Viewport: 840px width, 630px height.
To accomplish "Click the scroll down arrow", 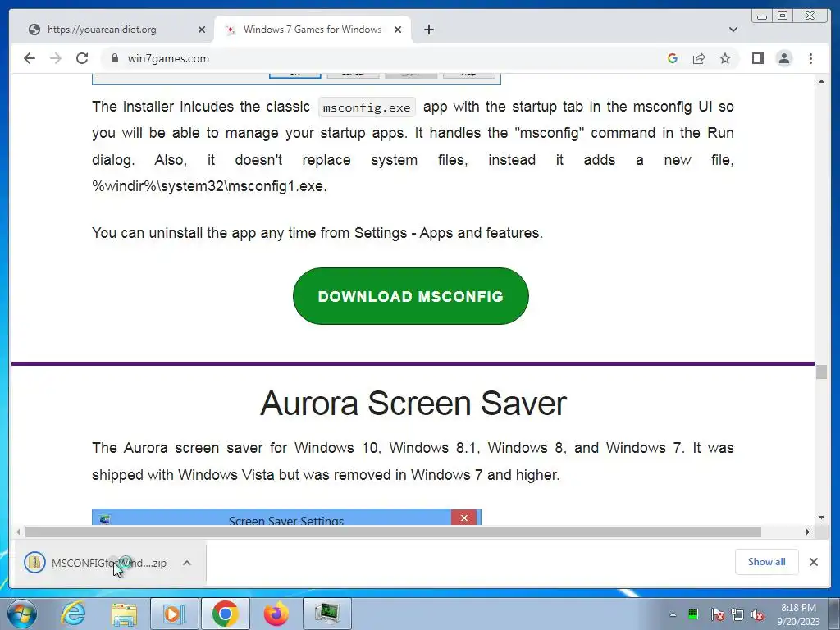I will [x=821, y=518].
